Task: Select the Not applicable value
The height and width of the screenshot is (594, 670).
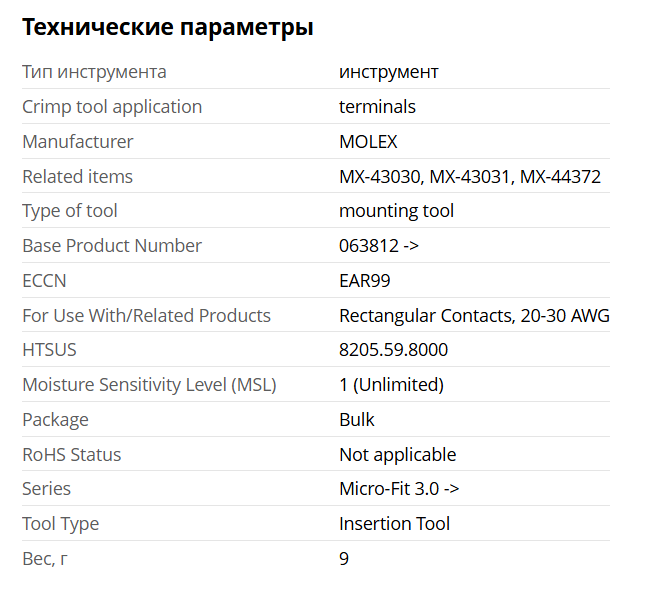Action: [397, 455]
